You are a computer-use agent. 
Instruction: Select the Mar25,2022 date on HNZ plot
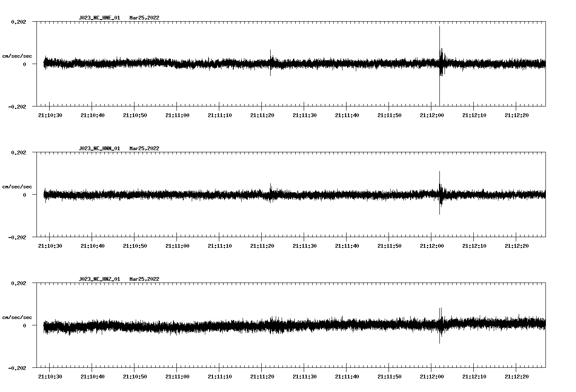pos(145,279)
